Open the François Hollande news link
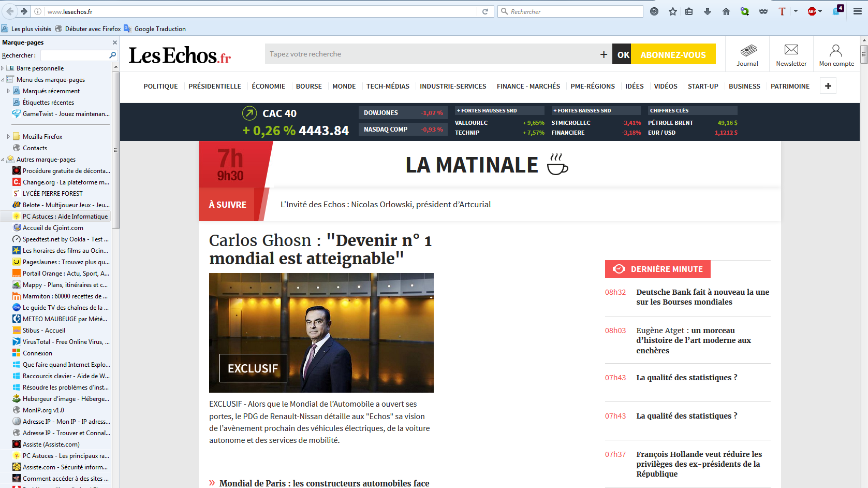 click(699, 464)
